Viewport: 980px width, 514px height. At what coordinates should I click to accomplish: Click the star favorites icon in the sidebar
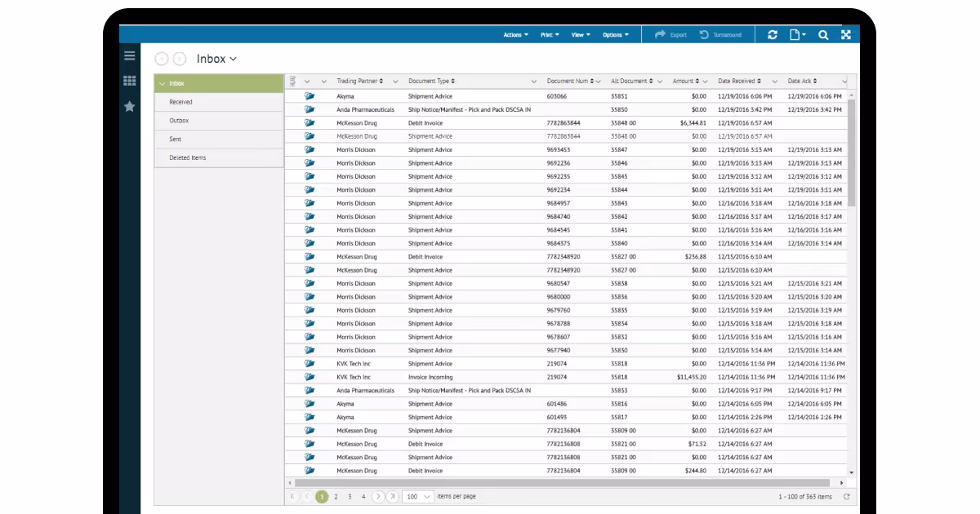(x=129, y=105)
